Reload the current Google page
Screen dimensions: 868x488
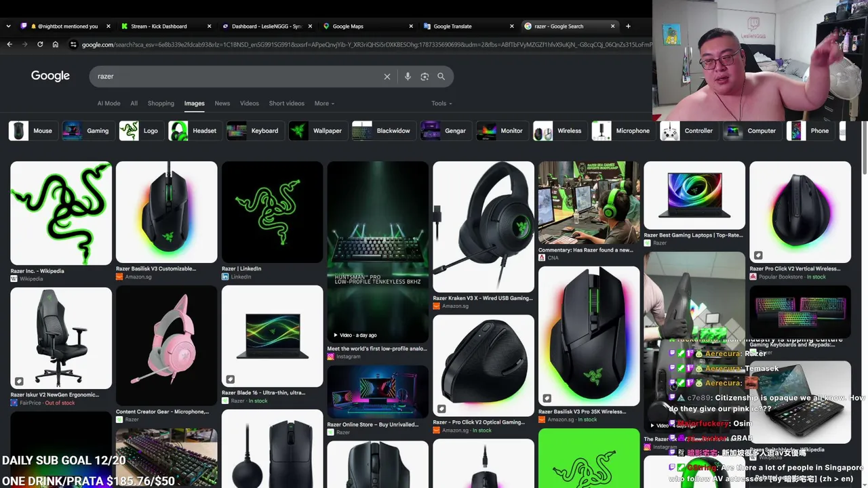[40, 45]
